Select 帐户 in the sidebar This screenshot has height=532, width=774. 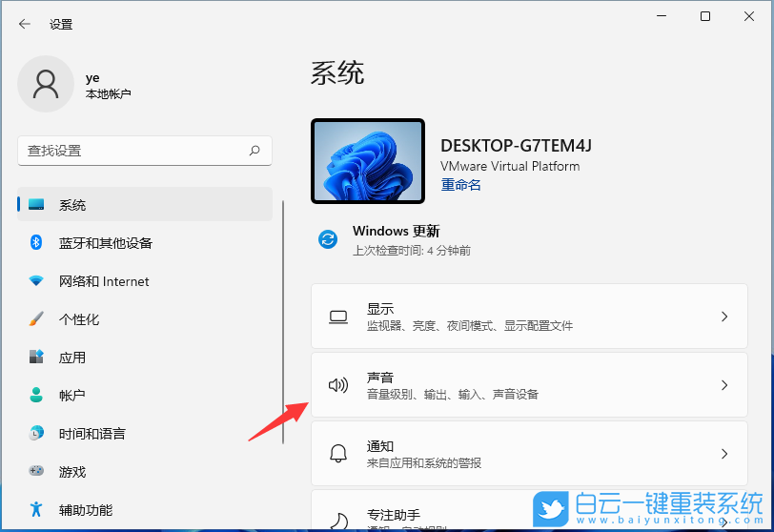click(145, 395)
